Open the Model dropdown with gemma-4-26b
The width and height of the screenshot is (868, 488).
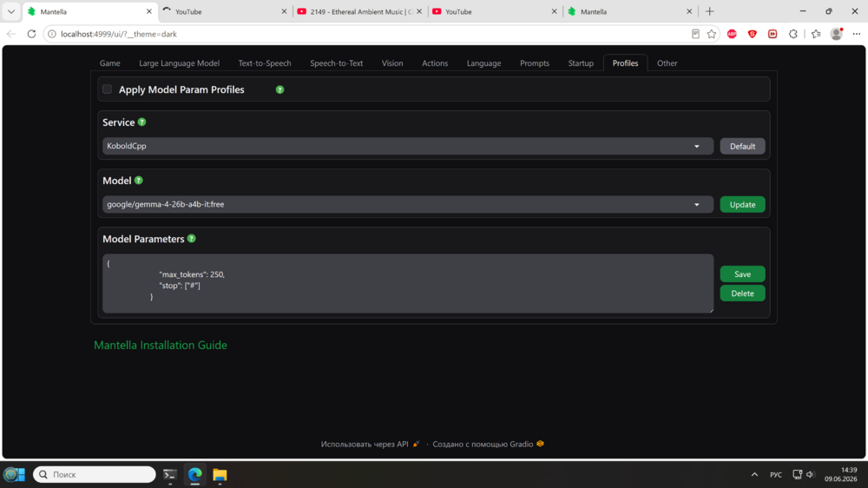coord(408,204)
